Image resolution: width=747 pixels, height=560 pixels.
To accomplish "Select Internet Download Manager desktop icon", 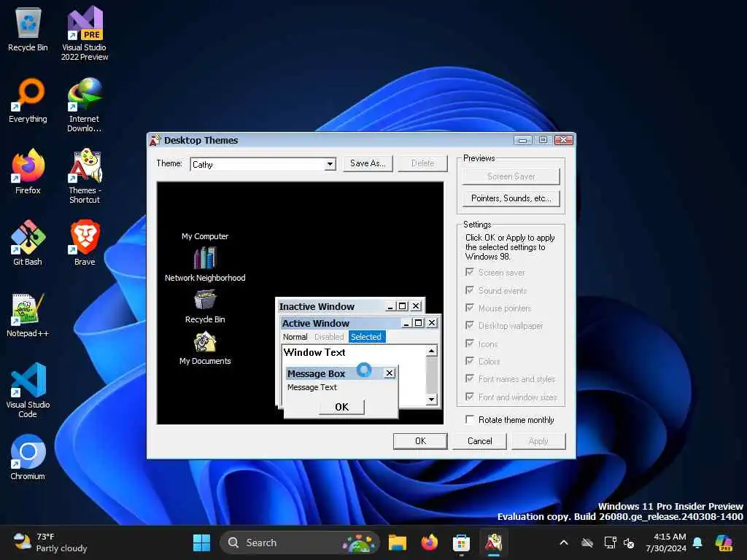I will [x=85, y=105].
